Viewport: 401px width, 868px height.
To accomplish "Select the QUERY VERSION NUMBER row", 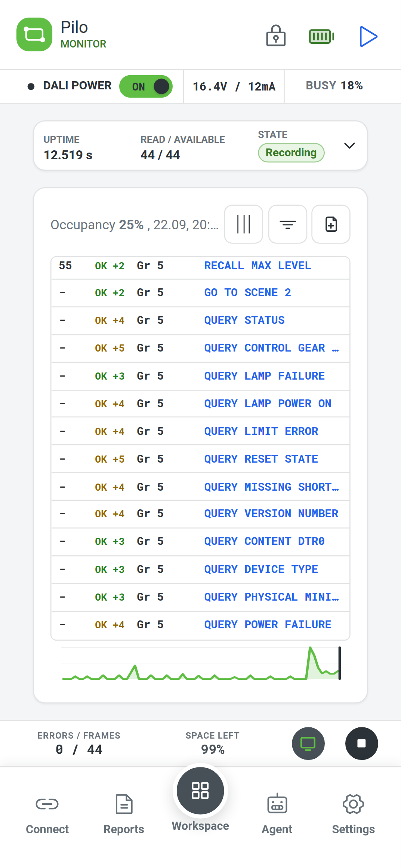I will click(x=200, y=514).
